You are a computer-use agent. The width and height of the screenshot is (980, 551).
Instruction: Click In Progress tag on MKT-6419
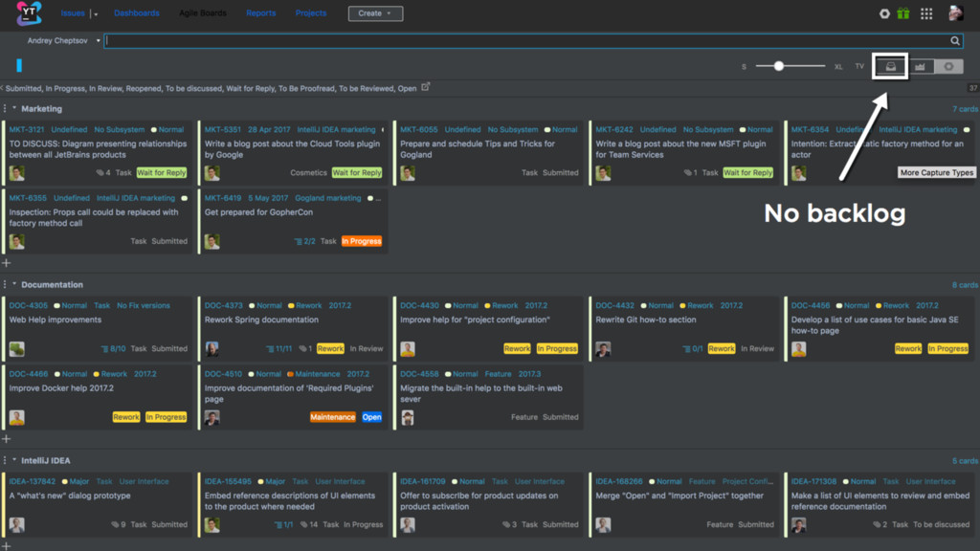coord(361,241)
